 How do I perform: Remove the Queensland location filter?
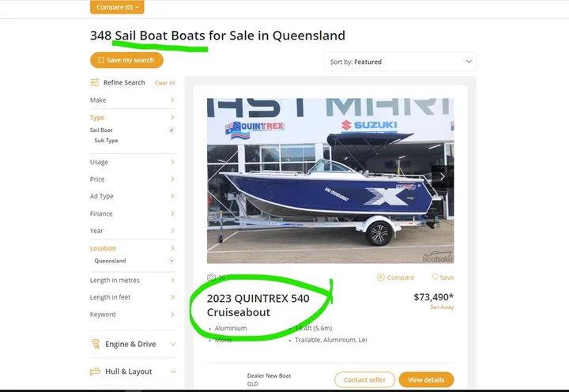(171, 261)
